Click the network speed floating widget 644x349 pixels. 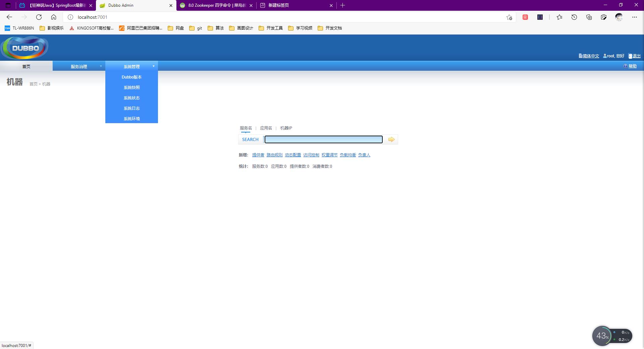[612, 336]
